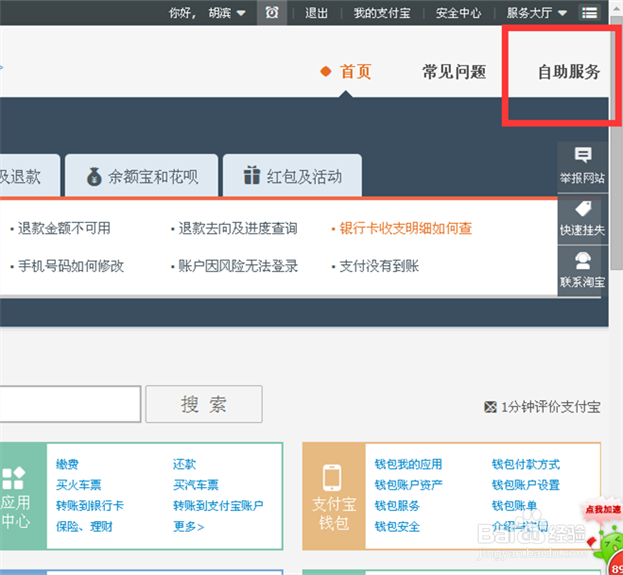Open the 钱包账户资产 link

coord(408,485)
